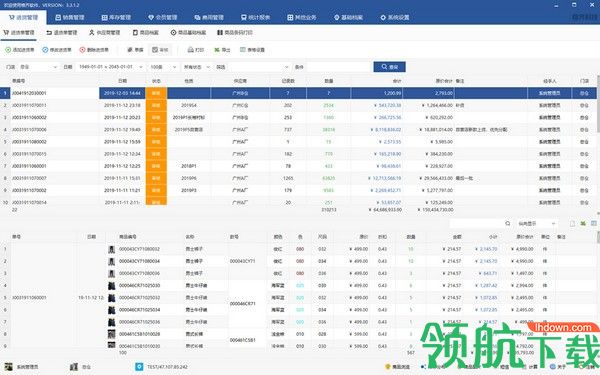Open the date range dropdown 1949-01-01
Screen dimensions: 600x375
[x=110, y=67]
